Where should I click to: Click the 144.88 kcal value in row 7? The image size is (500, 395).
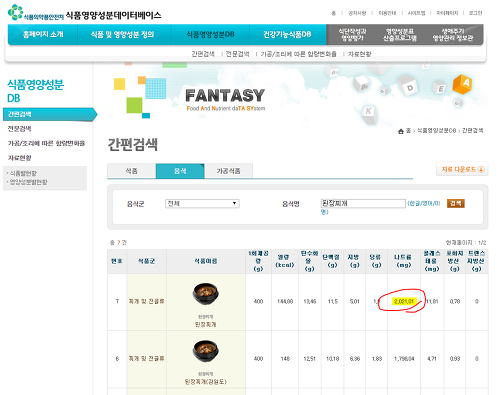click(285, 301)
